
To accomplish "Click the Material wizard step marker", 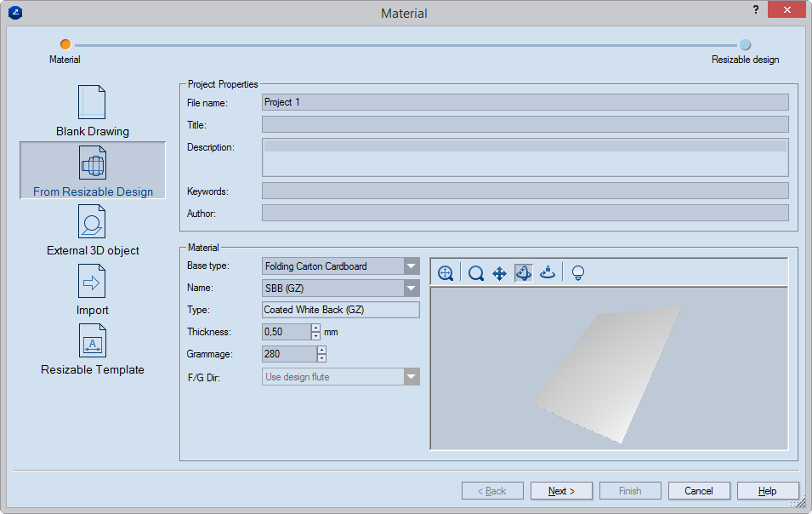I will point(65,45).
